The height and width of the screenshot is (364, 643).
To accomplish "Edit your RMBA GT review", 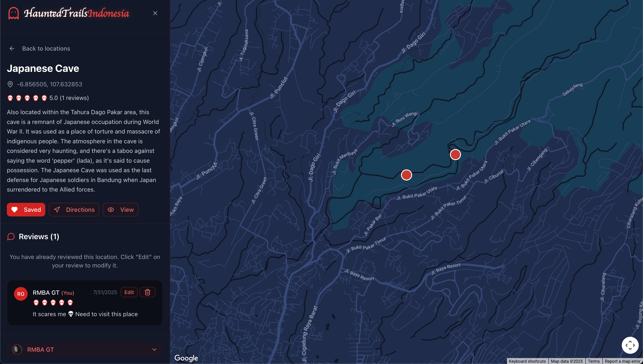I will pos(129,292).
